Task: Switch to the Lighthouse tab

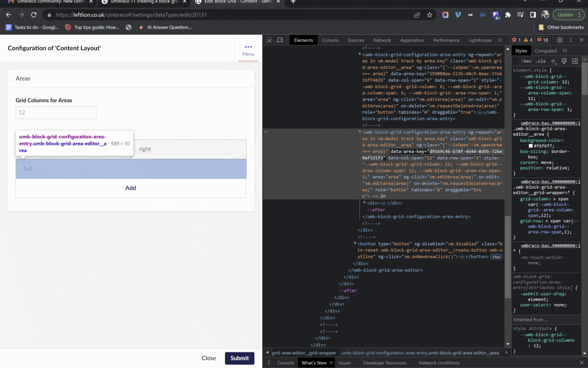Action: (480, 40)
